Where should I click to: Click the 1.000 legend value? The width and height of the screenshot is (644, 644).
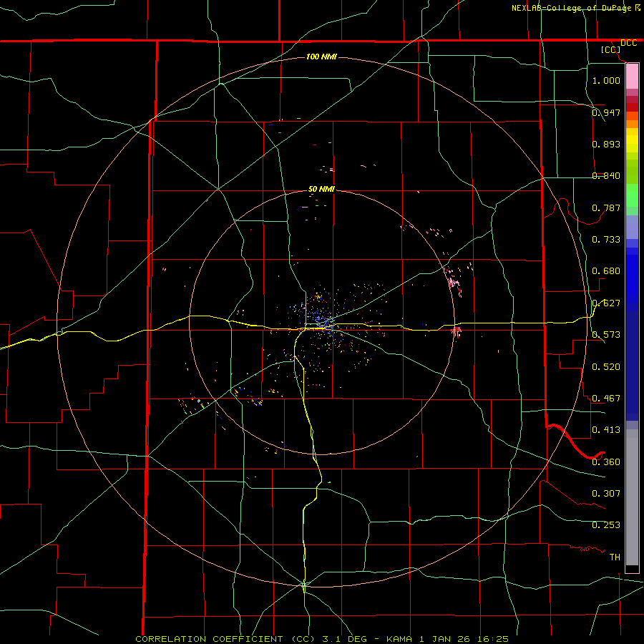coord(606,80)
